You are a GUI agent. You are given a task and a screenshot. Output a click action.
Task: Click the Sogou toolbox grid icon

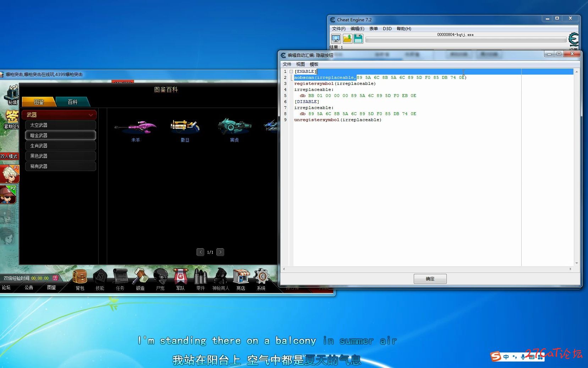coord(540,357)
